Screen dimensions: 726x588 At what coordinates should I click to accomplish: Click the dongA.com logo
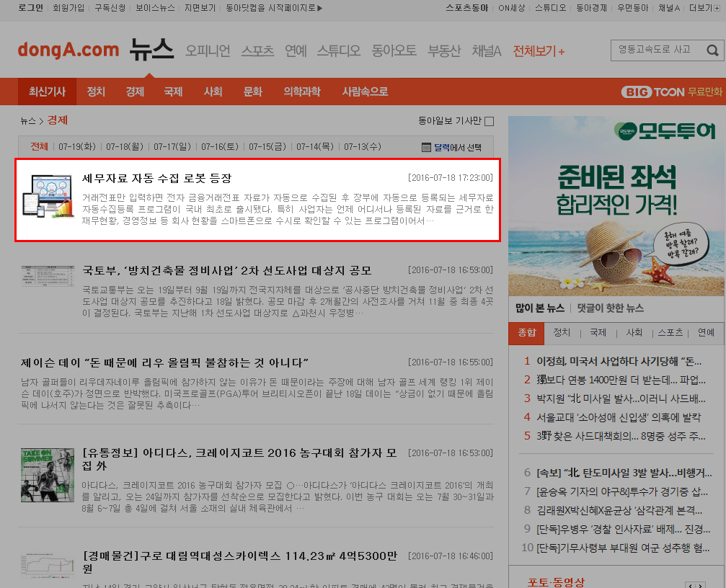pos(68,50)
